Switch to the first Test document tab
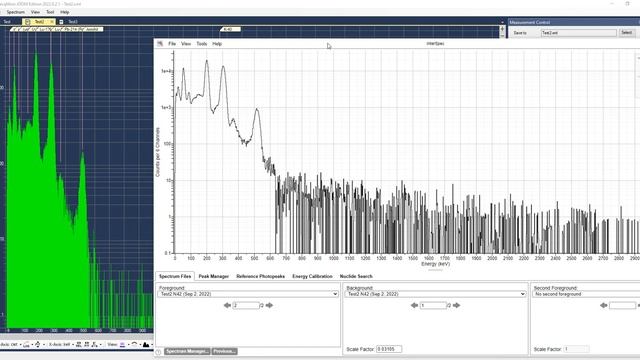The width and height of the screenshot is (640, 360). coord(7,22)
